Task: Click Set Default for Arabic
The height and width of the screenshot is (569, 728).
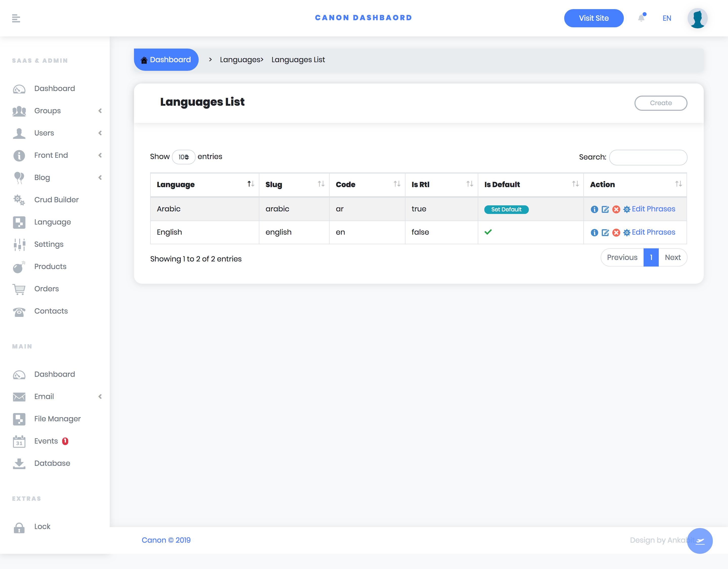Action: [x=506, y=209]
